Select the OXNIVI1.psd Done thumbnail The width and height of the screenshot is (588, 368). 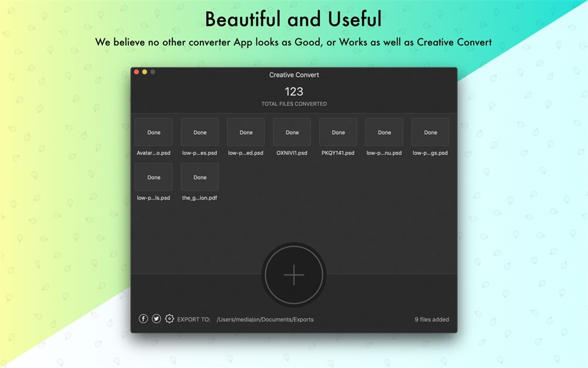[292, 132]
